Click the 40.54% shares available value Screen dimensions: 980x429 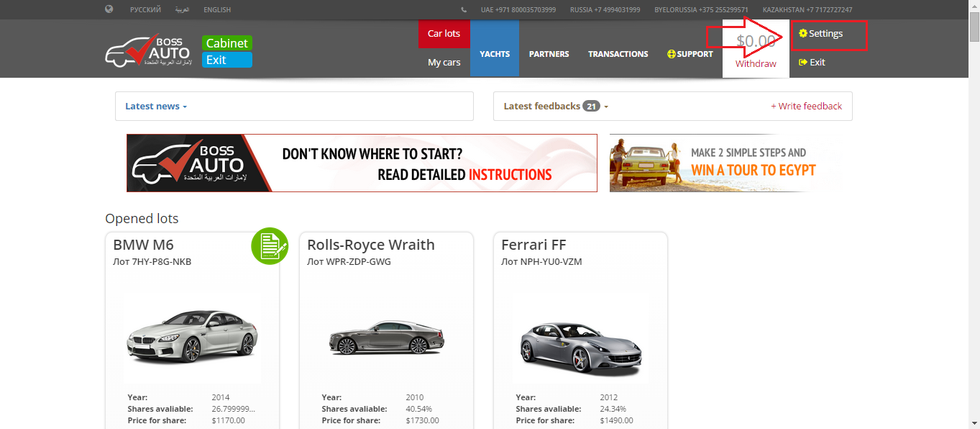click(x=418, y=409)
